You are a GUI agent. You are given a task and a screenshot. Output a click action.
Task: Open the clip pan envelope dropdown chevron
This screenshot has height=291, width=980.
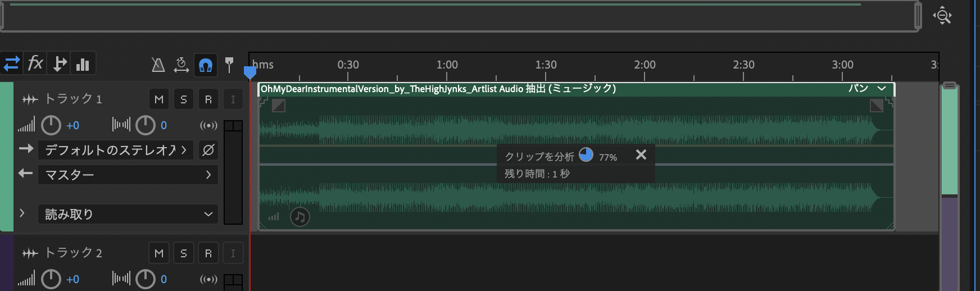click(x=882, y=88)
